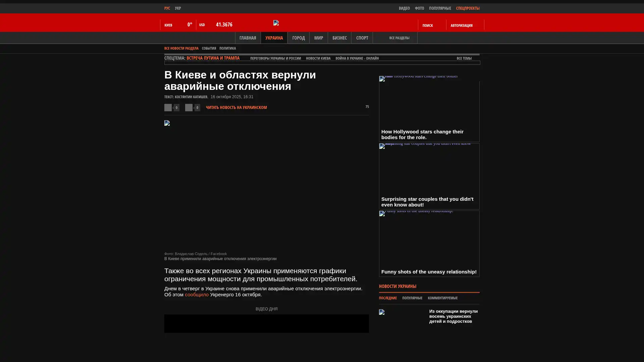Click ЧИТАТЬ НОВОСТЬ НА УКРАИНСКОМ link
Image resolution: width=644 pixels, height=362 pixels.
pos(236,108)
